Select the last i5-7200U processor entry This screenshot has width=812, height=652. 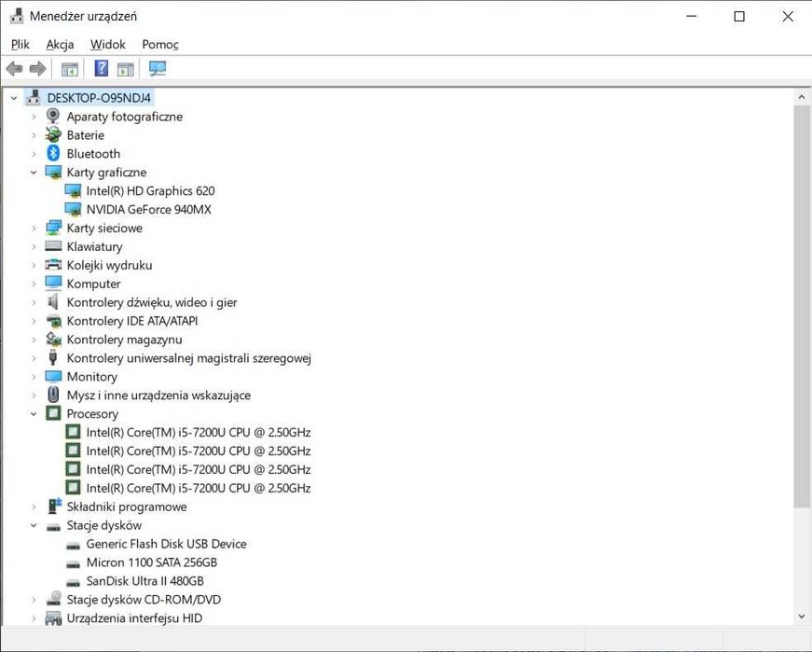pyautogui.click(x=199, y=488)
